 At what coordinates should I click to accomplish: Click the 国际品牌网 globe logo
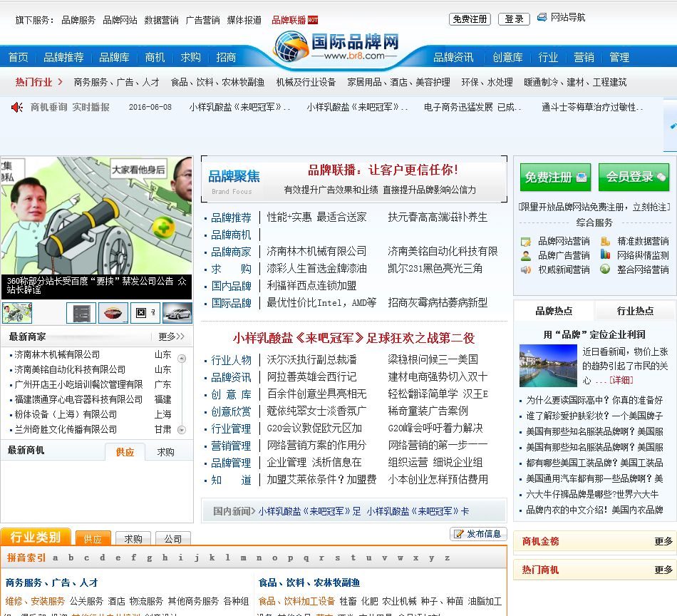click(x=290, y=46)
